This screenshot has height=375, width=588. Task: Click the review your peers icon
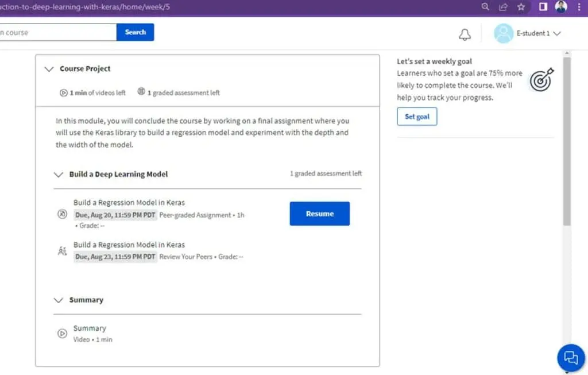coord(62,250)
